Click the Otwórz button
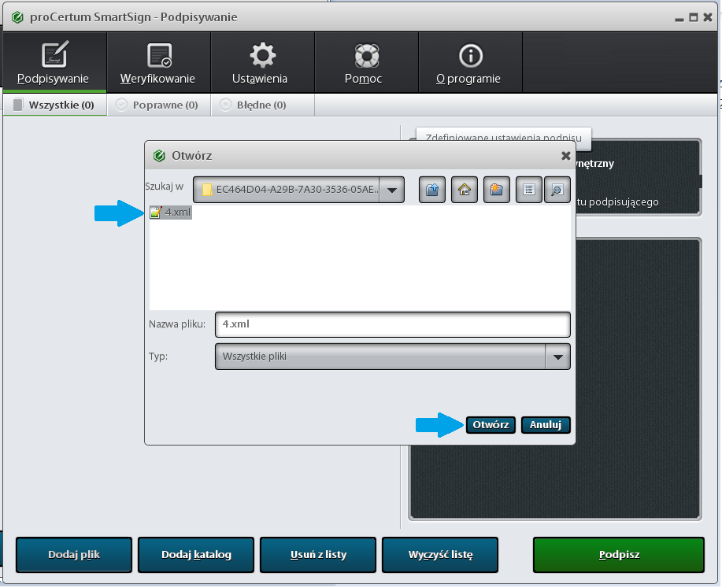 pyautogui.click(x=491, y=424)
